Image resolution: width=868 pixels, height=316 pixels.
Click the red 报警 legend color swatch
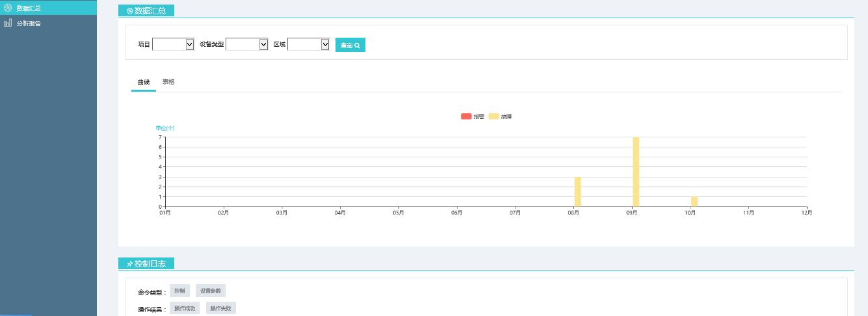tap(466, 116)
